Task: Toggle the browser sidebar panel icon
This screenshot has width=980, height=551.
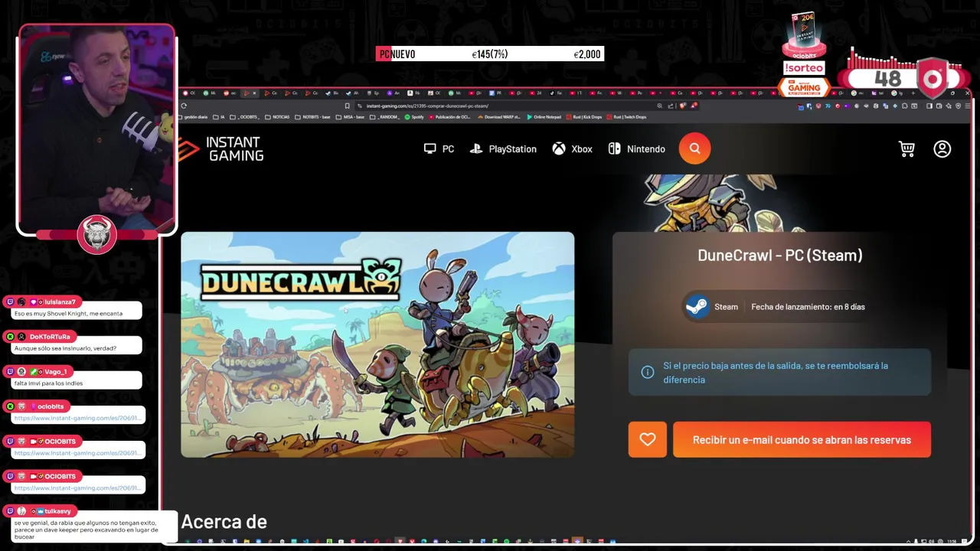Action: [x=929, y=106]
